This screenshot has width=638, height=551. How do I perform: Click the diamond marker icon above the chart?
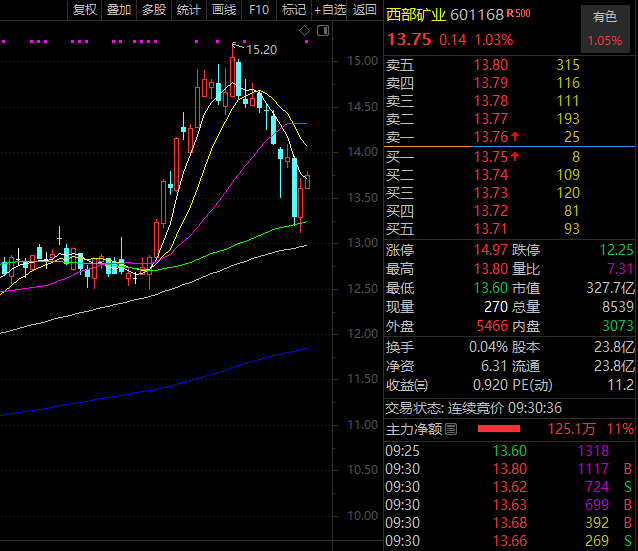coord(306,28)
